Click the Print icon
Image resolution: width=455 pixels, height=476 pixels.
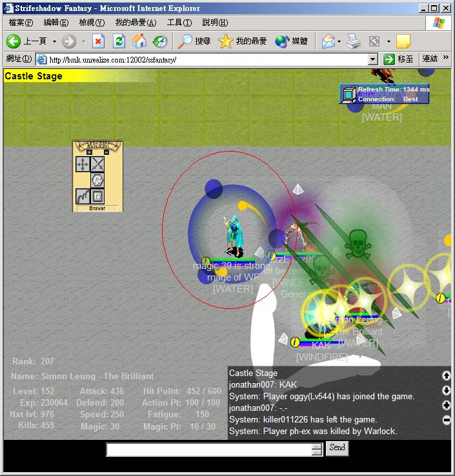pyautogui.click(x=354, y=41)
